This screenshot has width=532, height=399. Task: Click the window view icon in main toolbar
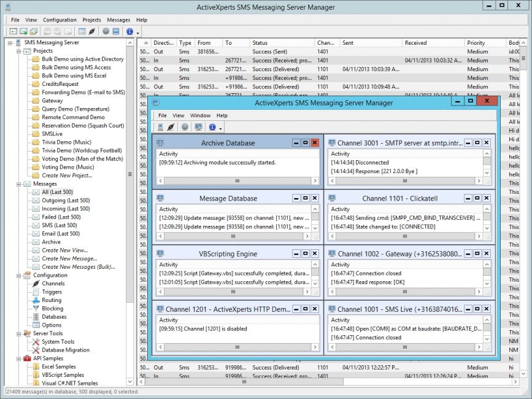[x=82, y=31]
